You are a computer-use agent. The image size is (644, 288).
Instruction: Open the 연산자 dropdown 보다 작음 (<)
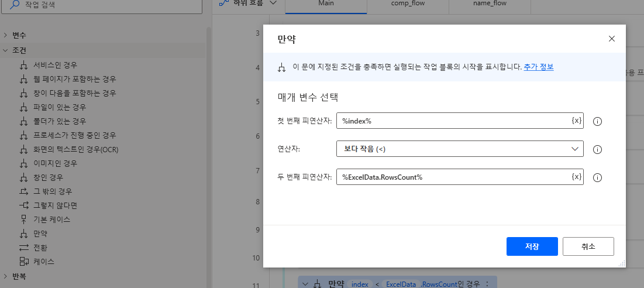pyautogui.click(x=460, y=149)
